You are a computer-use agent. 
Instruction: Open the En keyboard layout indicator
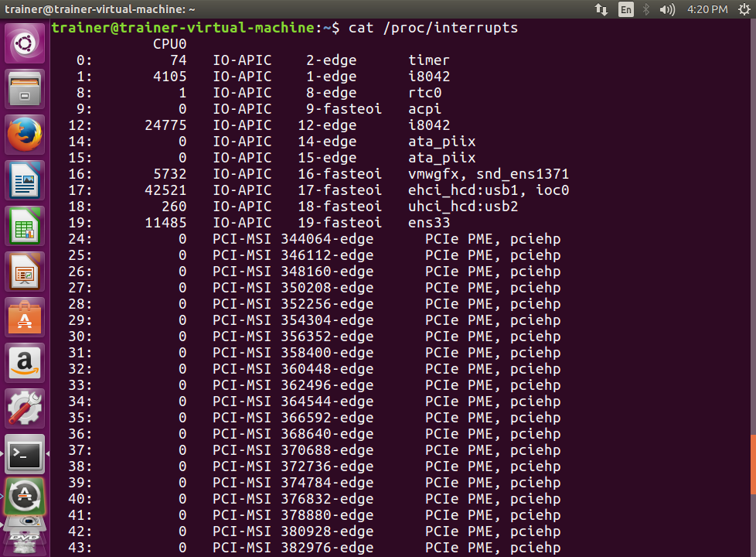[x=626, y=9]
